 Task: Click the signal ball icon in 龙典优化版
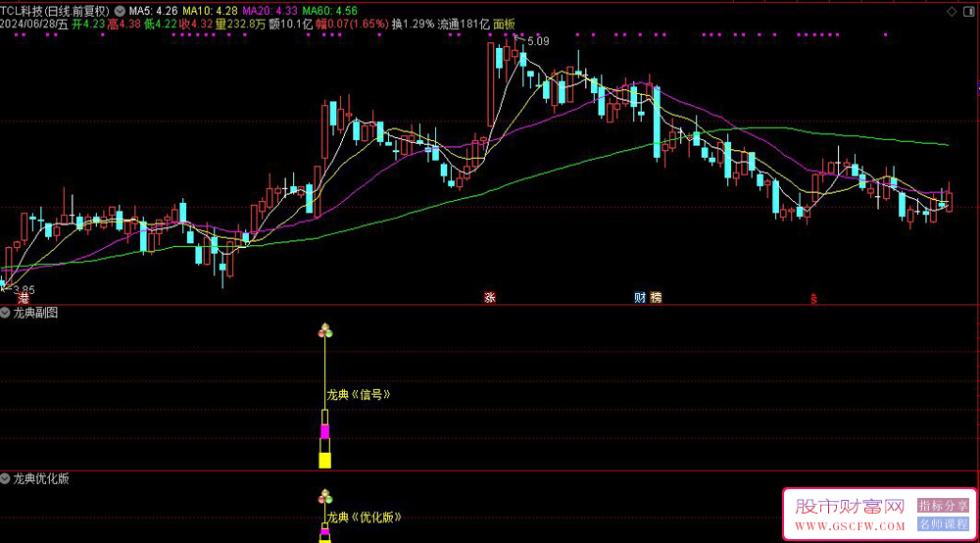point(325,497)
